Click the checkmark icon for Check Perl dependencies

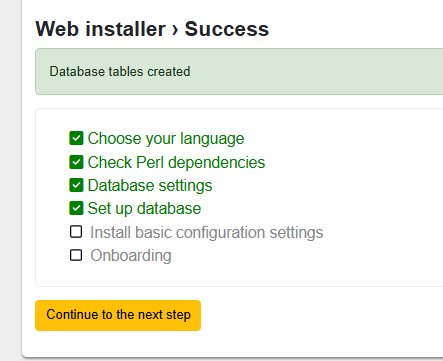[x=76, y=162]
